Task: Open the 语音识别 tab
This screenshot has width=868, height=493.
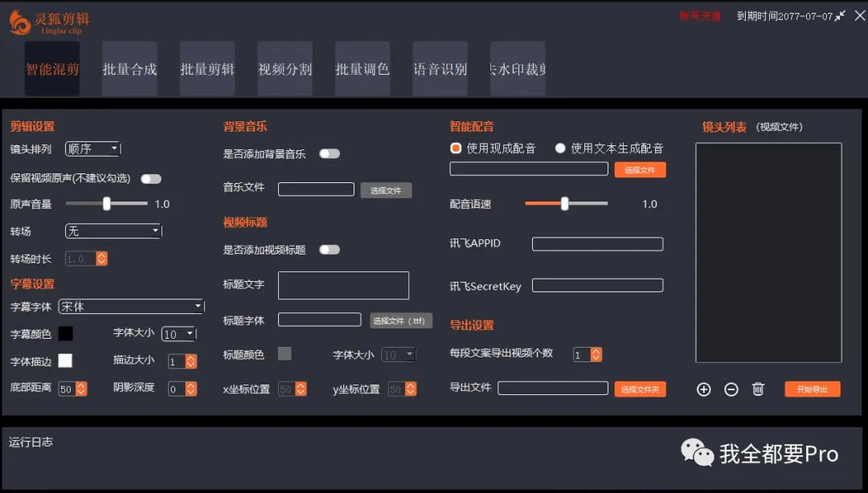Action: click(440, 69)
